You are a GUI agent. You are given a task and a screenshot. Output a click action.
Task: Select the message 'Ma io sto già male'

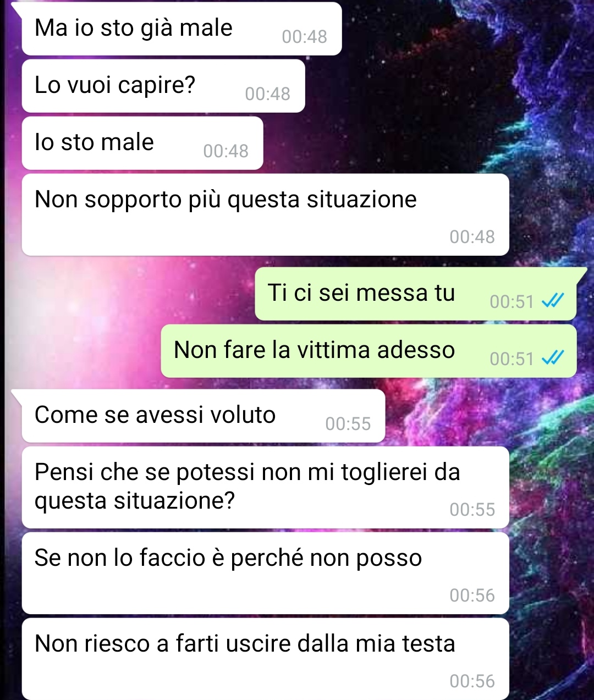pyautogui.click(x=182, y=29)
